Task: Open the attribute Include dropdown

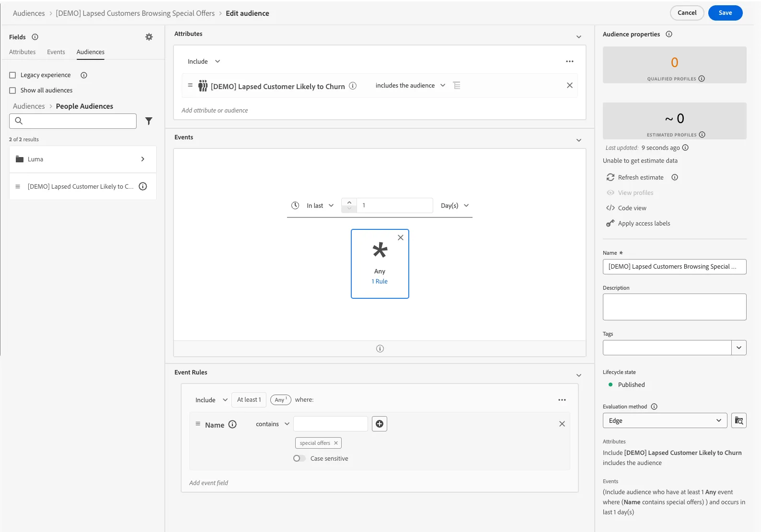Action: click(x=204, y=61)
